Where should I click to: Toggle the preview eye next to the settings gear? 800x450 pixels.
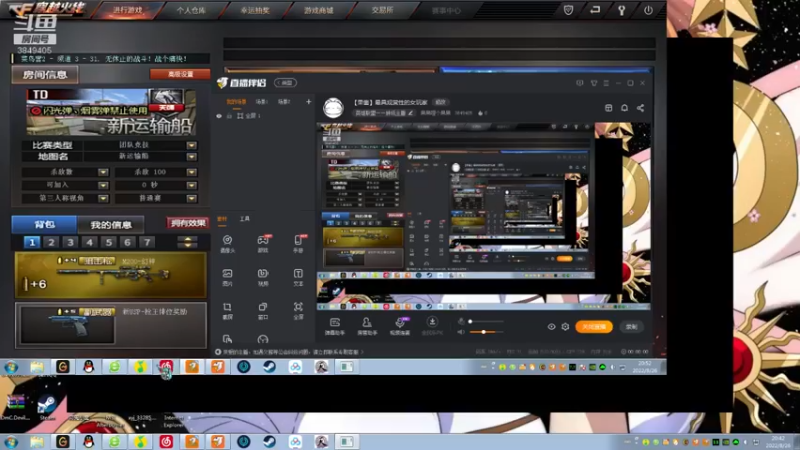tap(552, 327)
